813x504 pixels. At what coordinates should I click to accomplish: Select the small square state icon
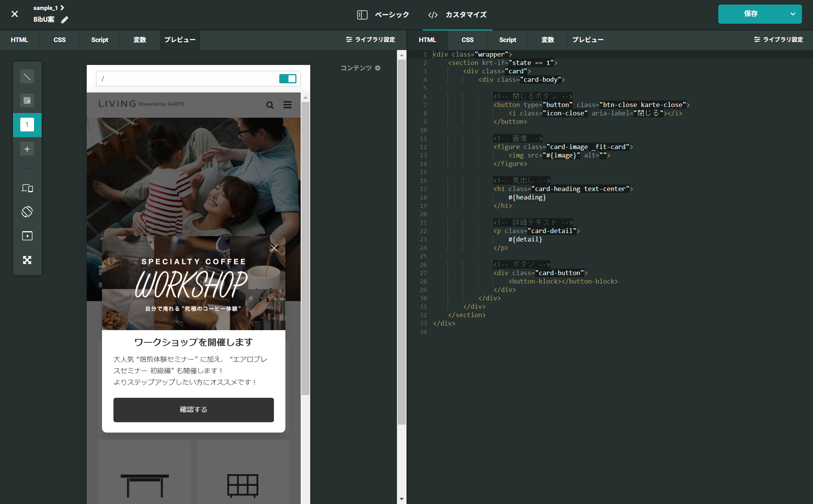coord(27,100)
